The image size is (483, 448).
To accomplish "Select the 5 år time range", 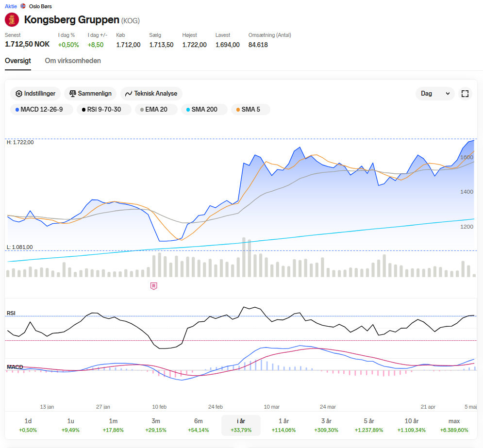I will [x=369, y=425].
